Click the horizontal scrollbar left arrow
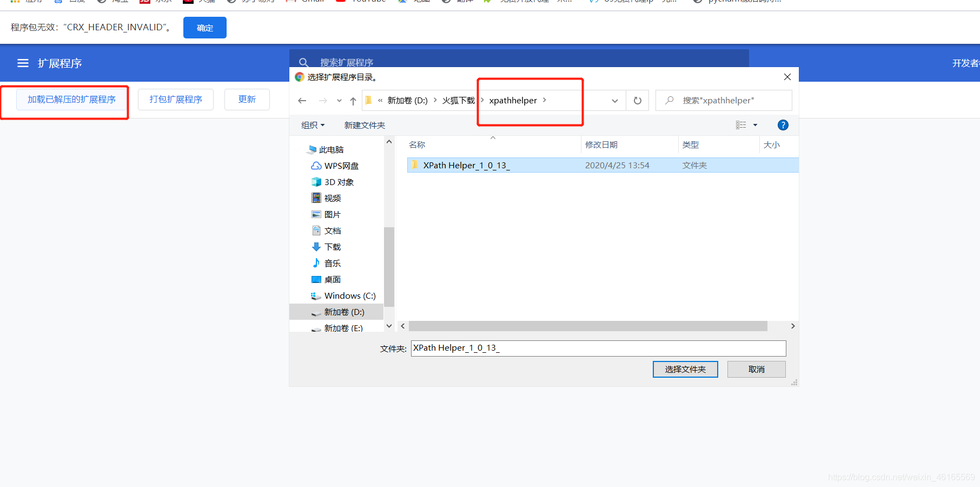980x487 pixels. pos(402,326)
